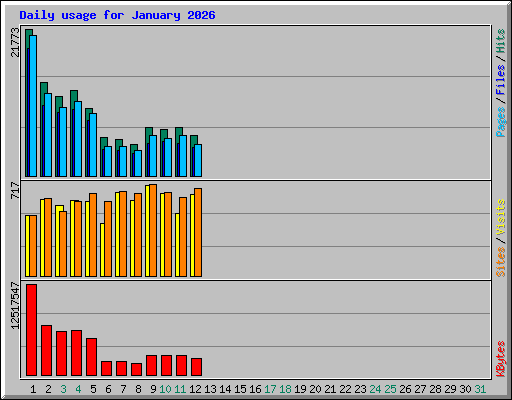Click the orange Sites bar for day 9

[153, 230]
